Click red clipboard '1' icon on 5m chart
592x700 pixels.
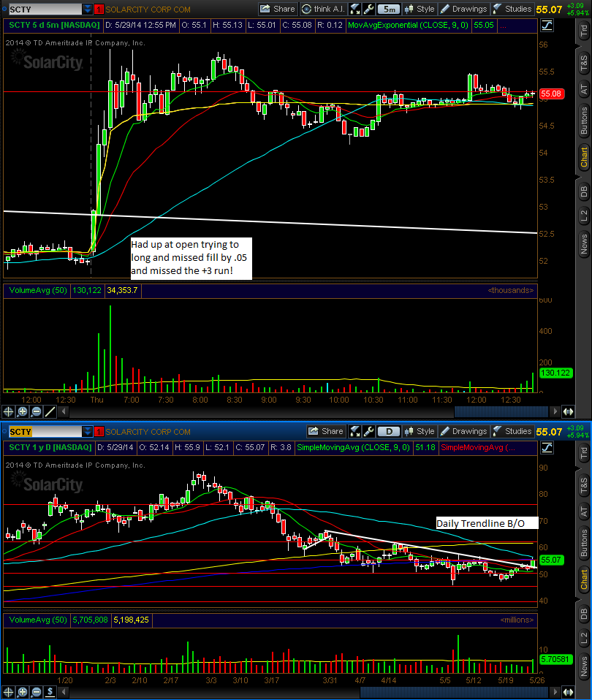coord(99,9)
